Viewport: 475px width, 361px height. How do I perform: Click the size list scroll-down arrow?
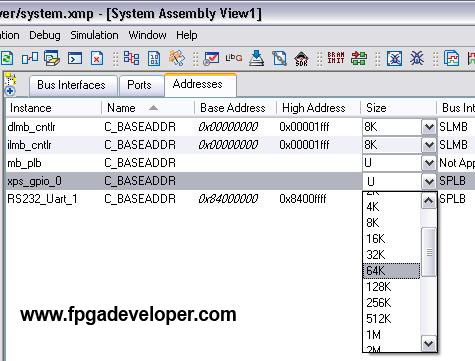click(x=429, y=343)
